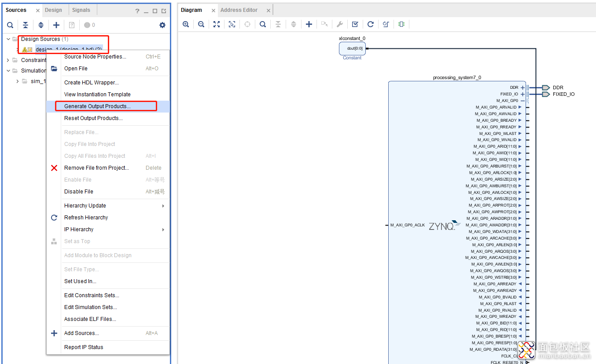This screenshot has height=364, width=596.
Task: Switch to the Signals tab
Action: click(x=81, y=10)
